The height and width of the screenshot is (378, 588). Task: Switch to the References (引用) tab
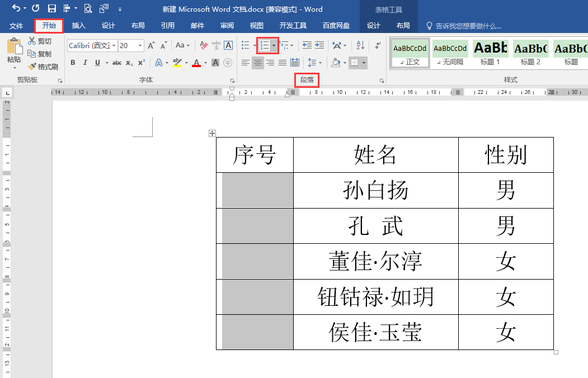point(168,26)
